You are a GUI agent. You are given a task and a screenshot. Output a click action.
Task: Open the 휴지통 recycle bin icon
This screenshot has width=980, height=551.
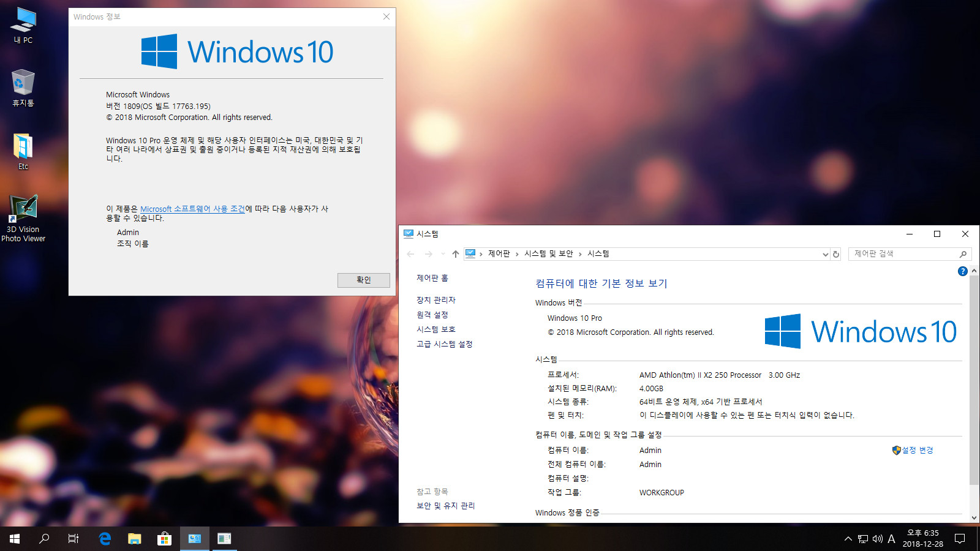(23, 88)
